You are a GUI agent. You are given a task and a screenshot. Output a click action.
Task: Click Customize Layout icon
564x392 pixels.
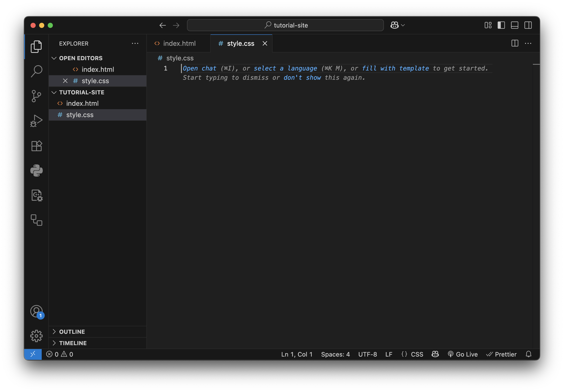(x=488, y=25)
